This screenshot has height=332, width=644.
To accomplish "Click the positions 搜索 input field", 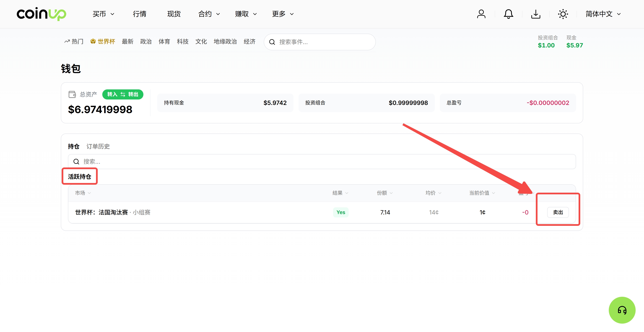I will pos(322,162).
